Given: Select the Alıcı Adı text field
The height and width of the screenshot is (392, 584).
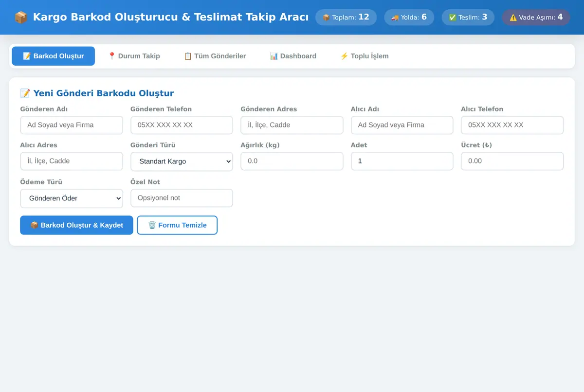Looking at the screenshot, I should (402, 125).
